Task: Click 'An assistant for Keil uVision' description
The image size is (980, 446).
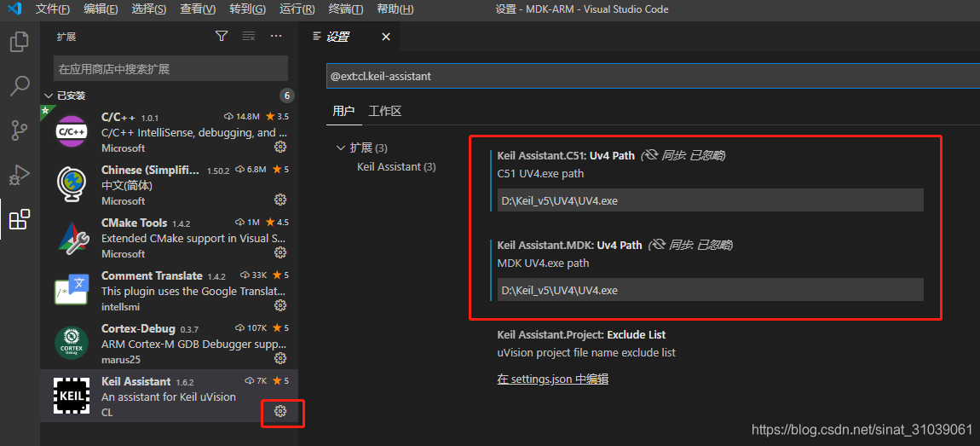Action: click(169, 397)
